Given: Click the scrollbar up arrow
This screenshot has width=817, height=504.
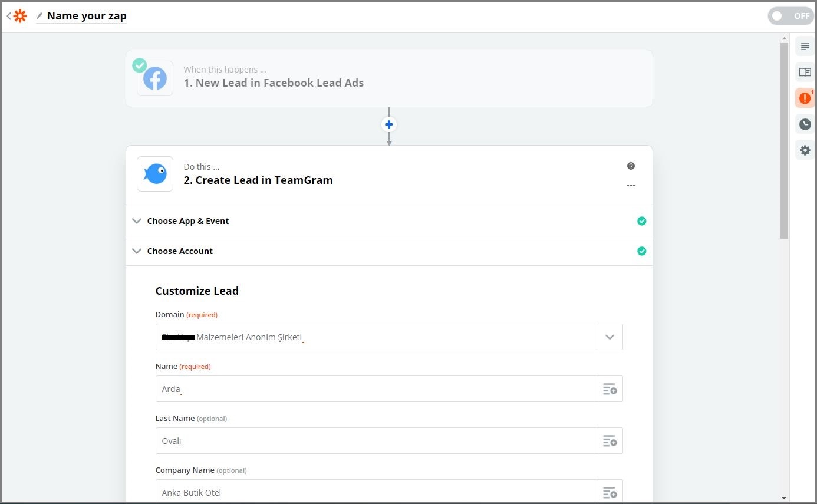Looking at the screenshot, I should click(784, 38).
